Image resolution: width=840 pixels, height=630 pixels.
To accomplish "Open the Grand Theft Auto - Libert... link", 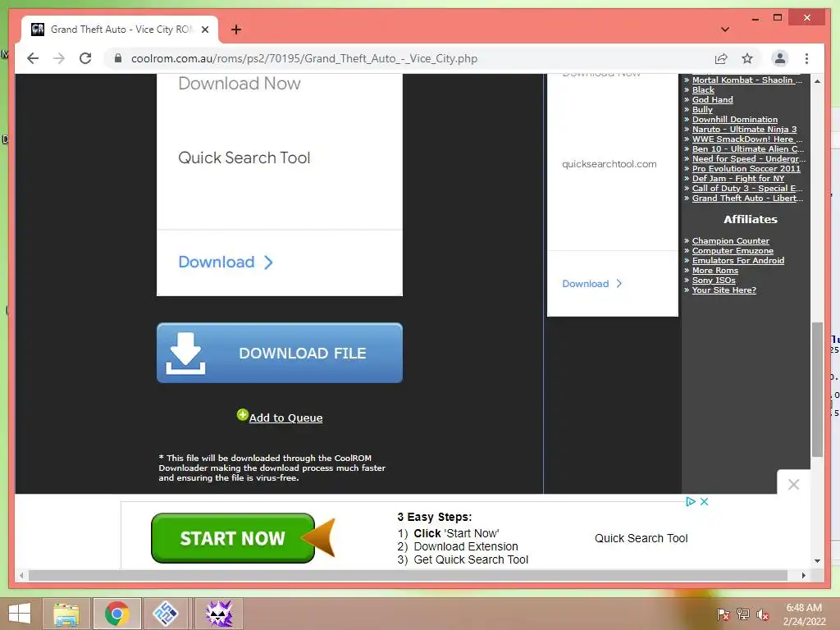I will click(747, 198).
